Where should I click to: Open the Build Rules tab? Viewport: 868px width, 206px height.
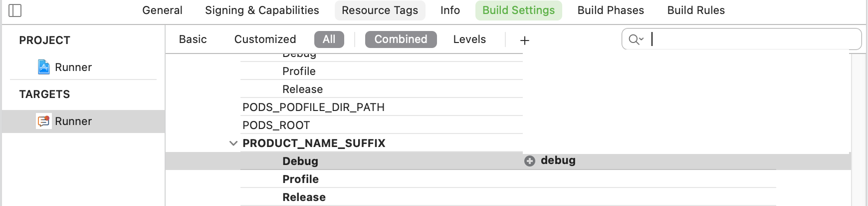pyautogui.click(x=696, y=10)
